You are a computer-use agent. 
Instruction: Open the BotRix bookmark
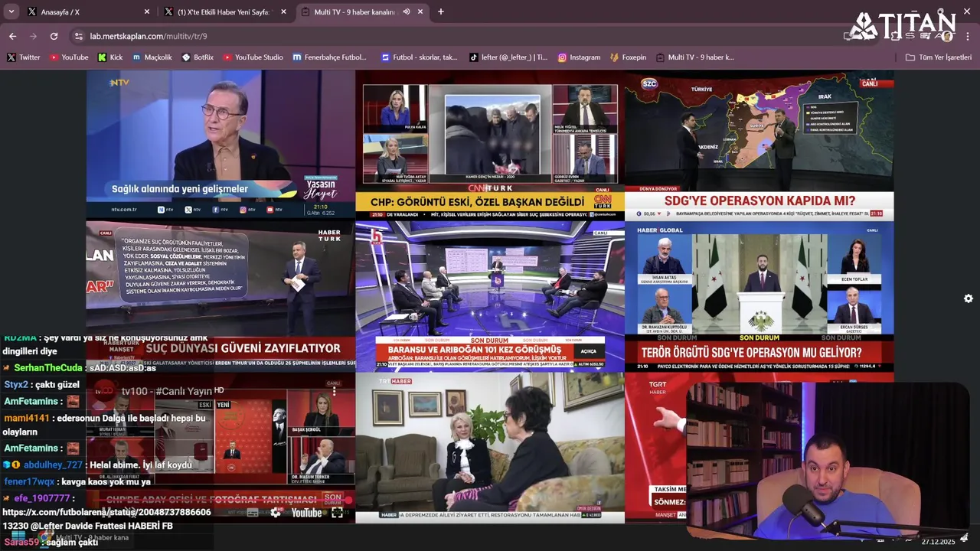click(x=198, y=57)
